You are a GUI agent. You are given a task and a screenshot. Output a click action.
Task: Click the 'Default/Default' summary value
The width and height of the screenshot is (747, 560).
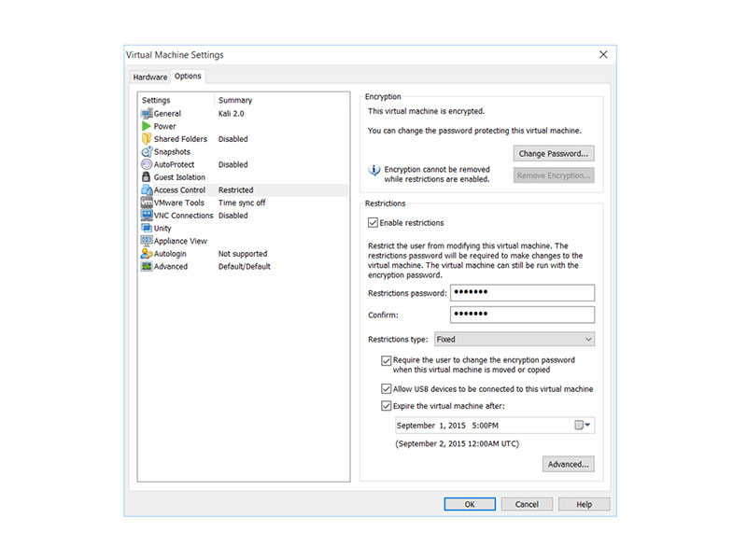245,267
